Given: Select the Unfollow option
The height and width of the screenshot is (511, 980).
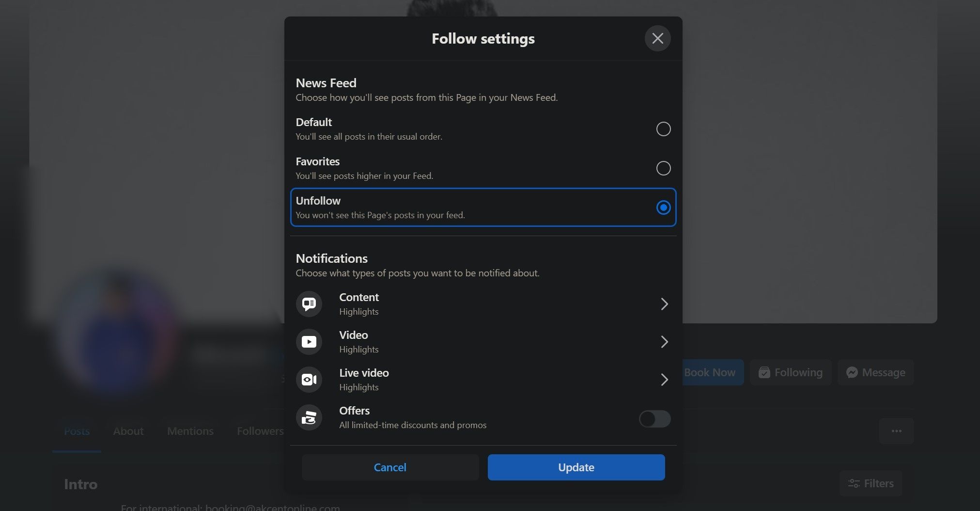Looking at the screenshot, I should click(663, 208).
